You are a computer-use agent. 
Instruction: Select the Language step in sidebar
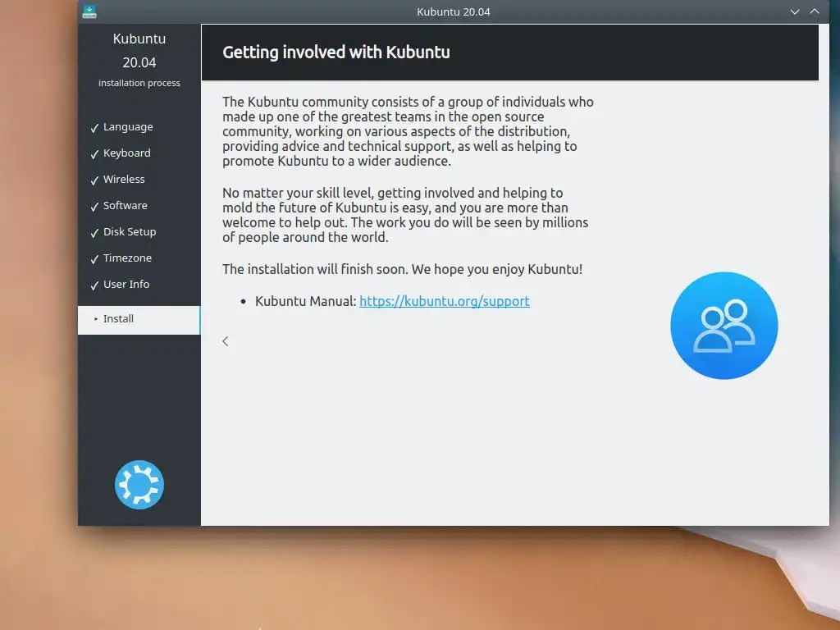[128, 127]
